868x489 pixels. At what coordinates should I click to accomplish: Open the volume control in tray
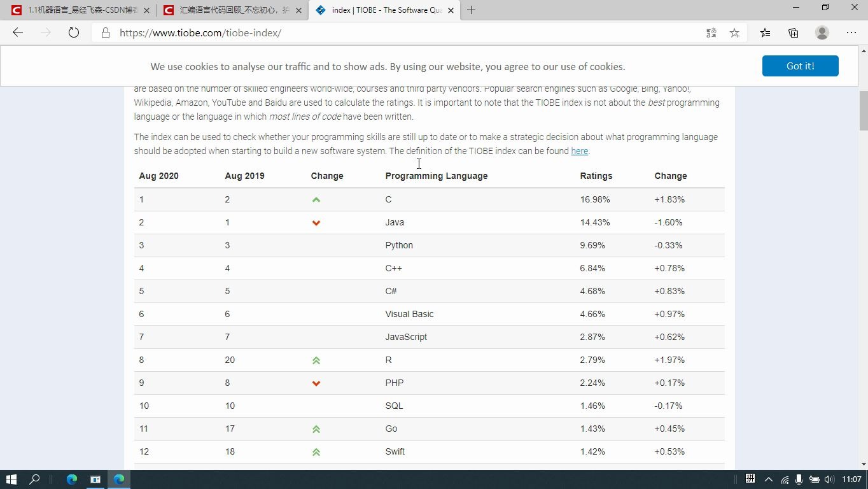829,479
